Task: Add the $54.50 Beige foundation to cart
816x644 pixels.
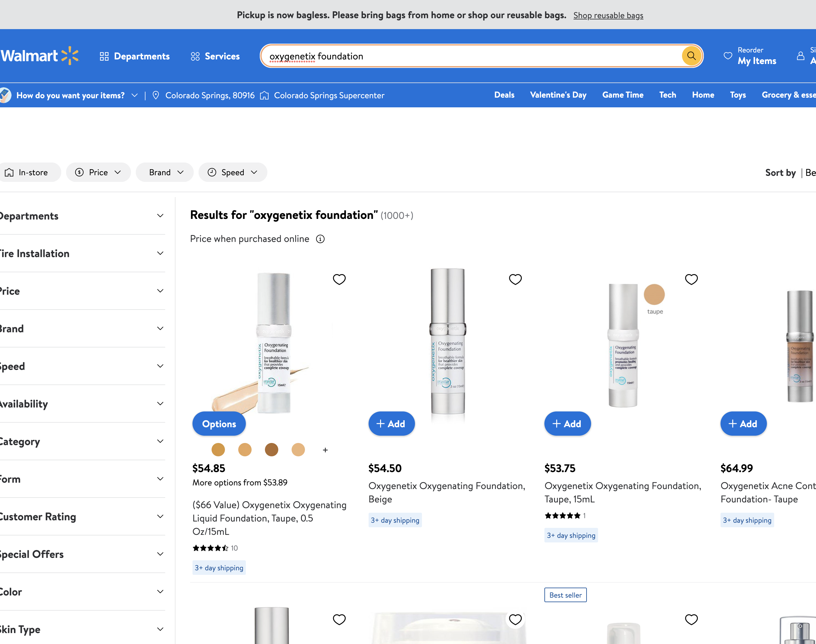Action: [391, 424]
